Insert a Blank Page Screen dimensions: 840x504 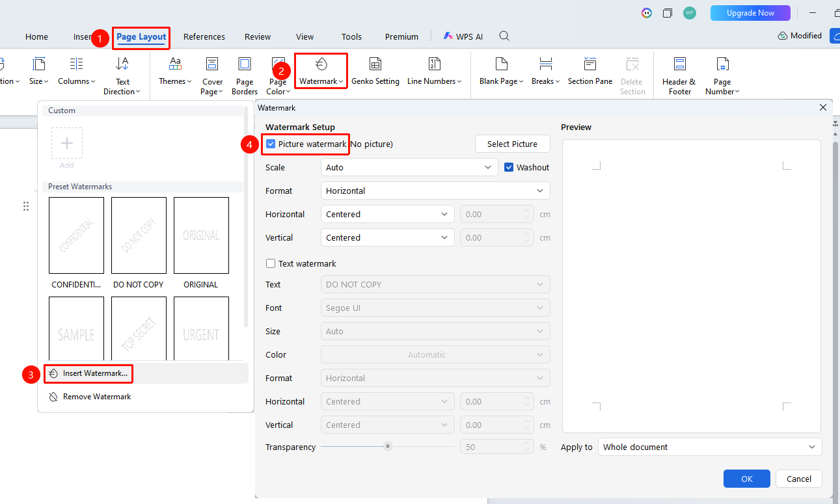pos(501,72)
